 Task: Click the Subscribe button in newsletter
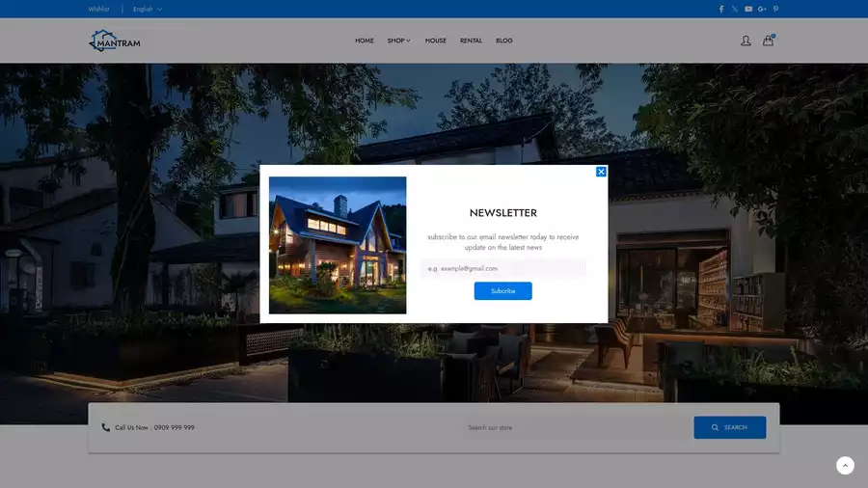(502, 291)
